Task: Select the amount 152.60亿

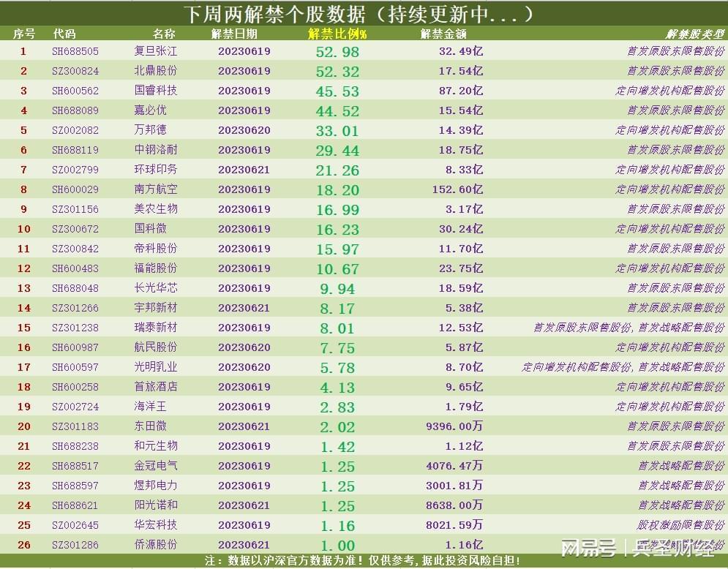Action: click(458, 189)
